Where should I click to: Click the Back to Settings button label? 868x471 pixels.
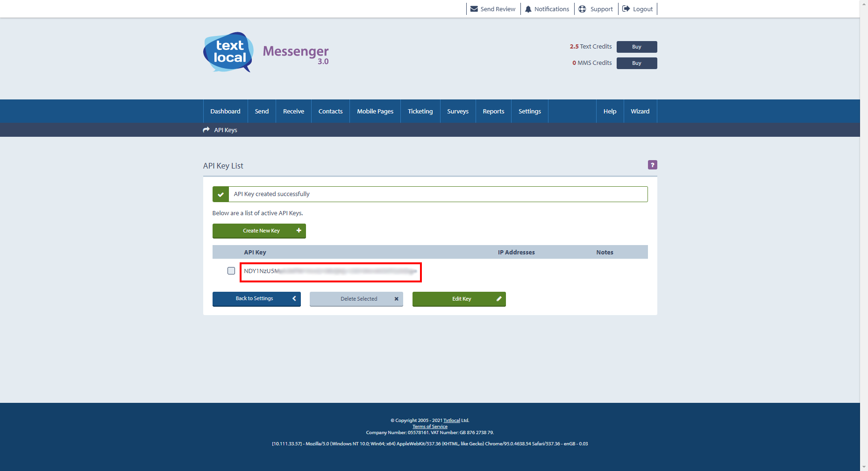pyautogui.click(x=254, y=298)
